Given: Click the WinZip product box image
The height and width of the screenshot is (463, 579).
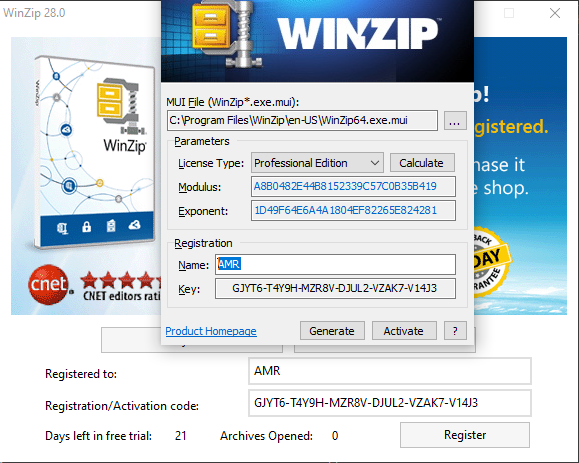Looking at the screenshot, I should pyautogui.click(x=95, y=152).
